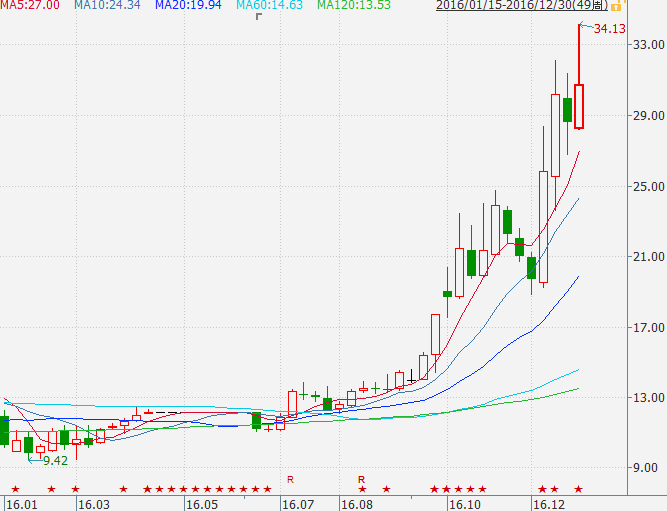Select the MA120:13.53 indicator label

point(354,6)
